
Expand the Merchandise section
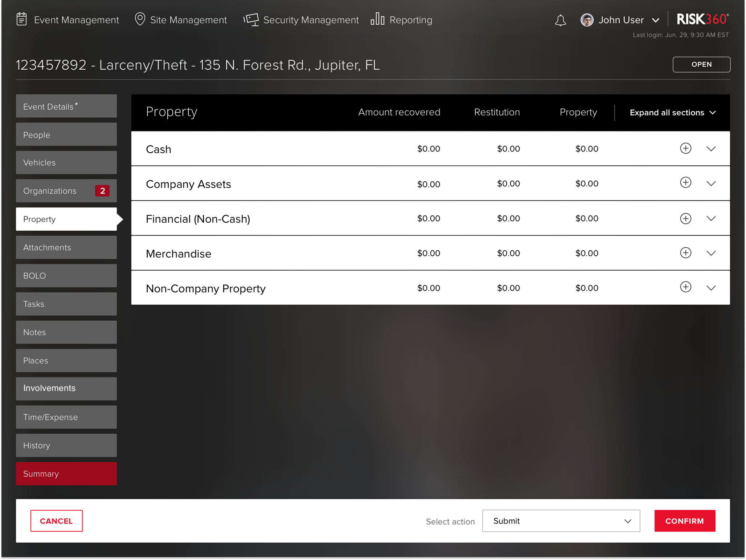tap(711, 253)
